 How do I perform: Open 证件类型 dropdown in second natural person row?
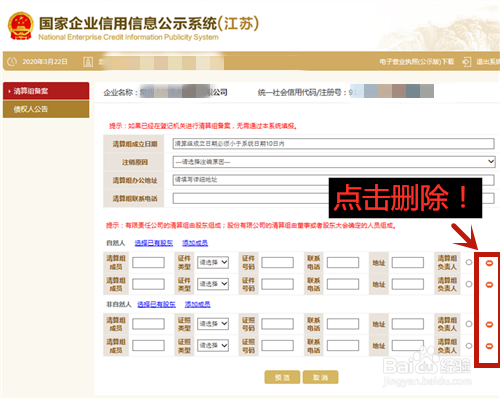pos(213,284)
